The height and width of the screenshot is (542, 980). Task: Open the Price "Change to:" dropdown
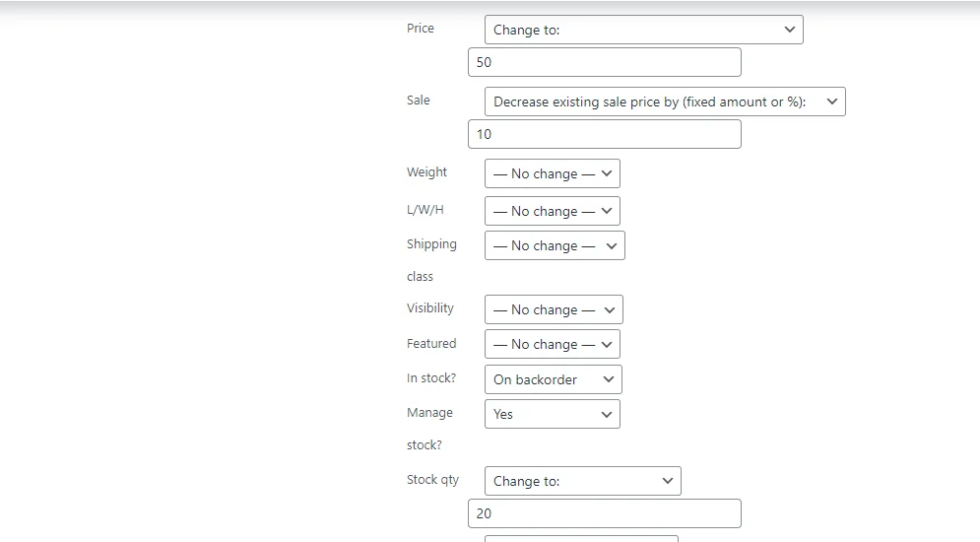644,30
